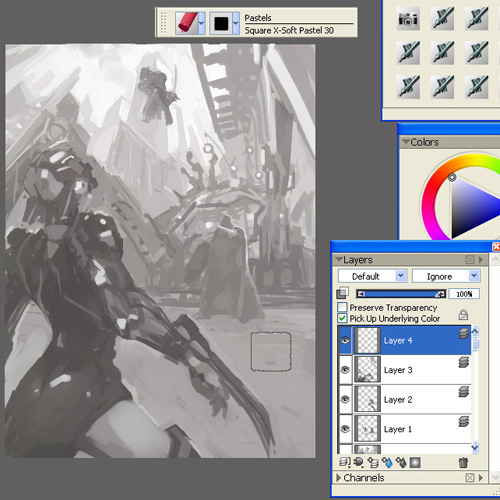Click the Layer 4 thumbnail
The width and height of the screenshot is (500, 500).
tap(367, 340)
